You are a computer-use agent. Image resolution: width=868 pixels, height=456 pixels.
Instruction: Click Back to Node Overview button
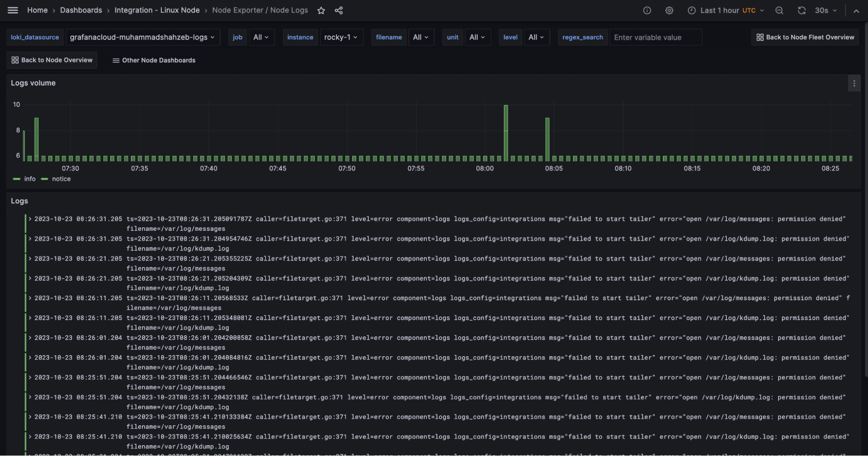point(52,60)
